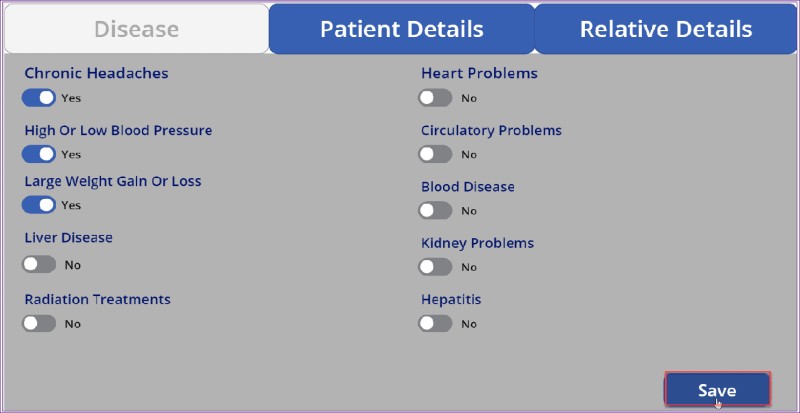Switch off Large Weight Gain Or Loss toggle

coord(39,205)
